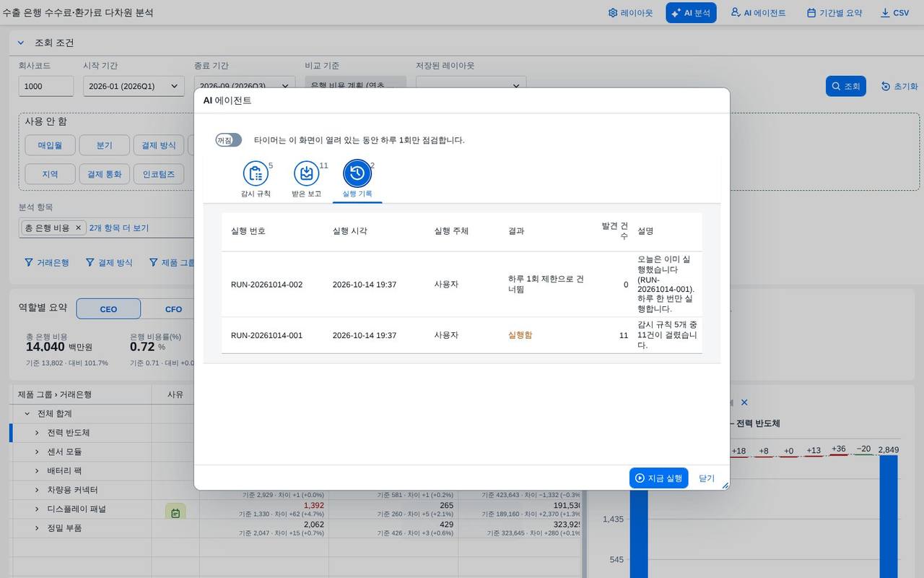Run the search with the 조회 button
Image resolution: width=924 pixels, height=578 pixels.
[845, 86]
